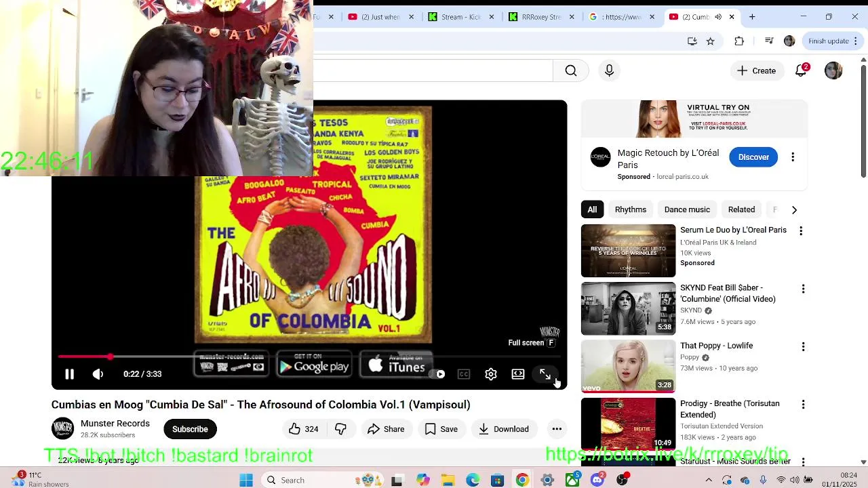
Task: Click Discover on L'Oréal ad
Action: pos(753,157)
